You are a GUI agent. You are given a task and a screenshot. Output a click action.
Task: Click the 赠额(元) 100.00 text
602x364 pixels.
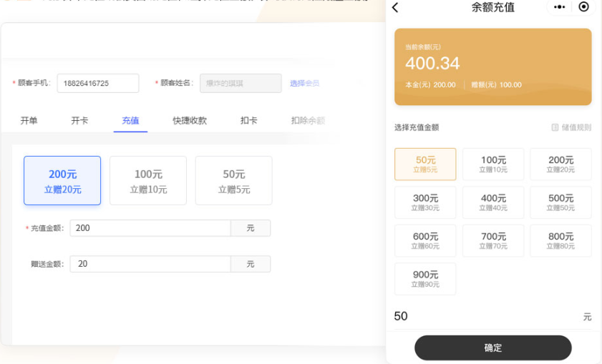coord(496,85)
